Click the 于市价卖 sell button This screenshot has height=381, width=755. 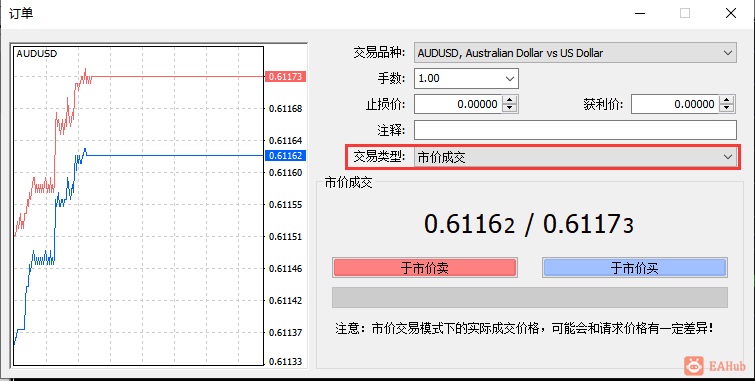click(425, 267)
